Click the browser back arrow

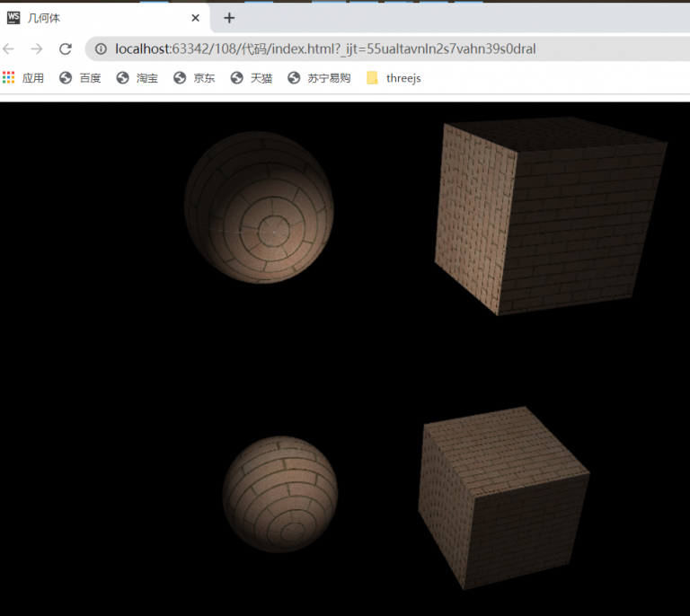point(9,48)
